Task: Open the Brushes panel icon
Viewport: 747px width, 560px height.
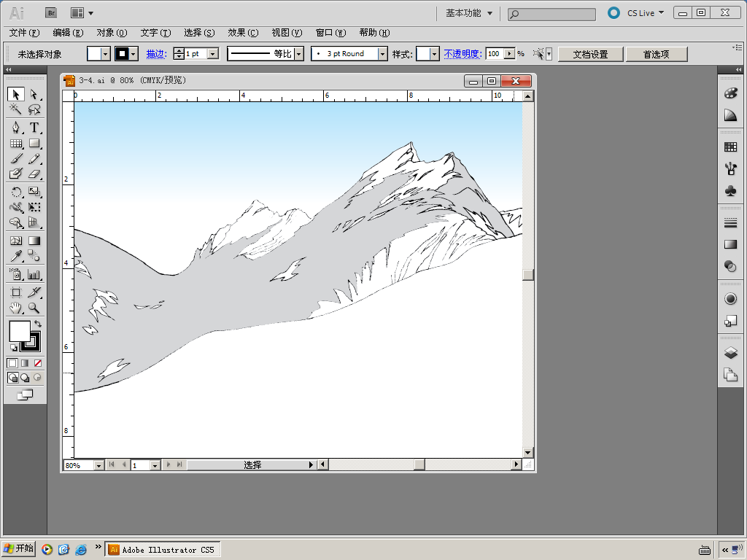Action: tap(730, 168)
